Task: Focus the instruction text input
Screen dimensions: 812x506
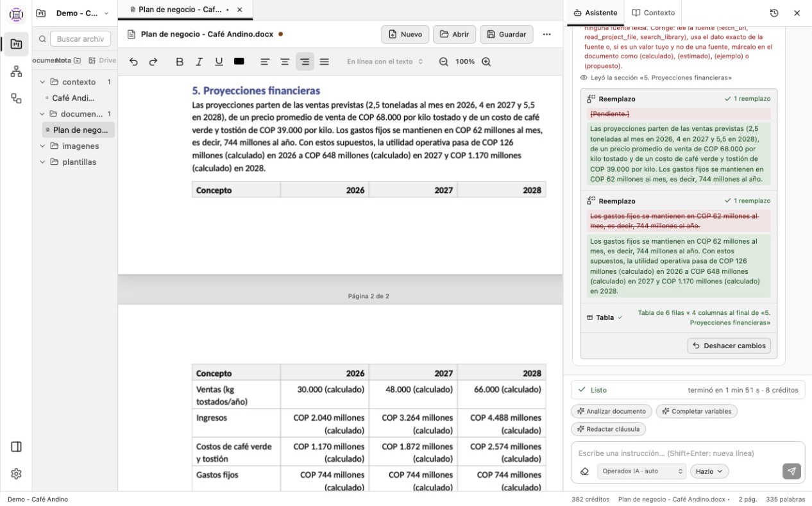Action: point(688,453)
